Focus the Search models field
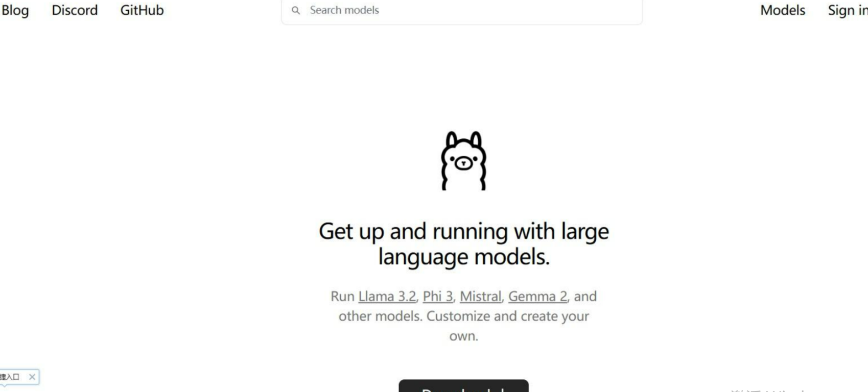Viewport: 868px width, 392px height. pos(462,10)
